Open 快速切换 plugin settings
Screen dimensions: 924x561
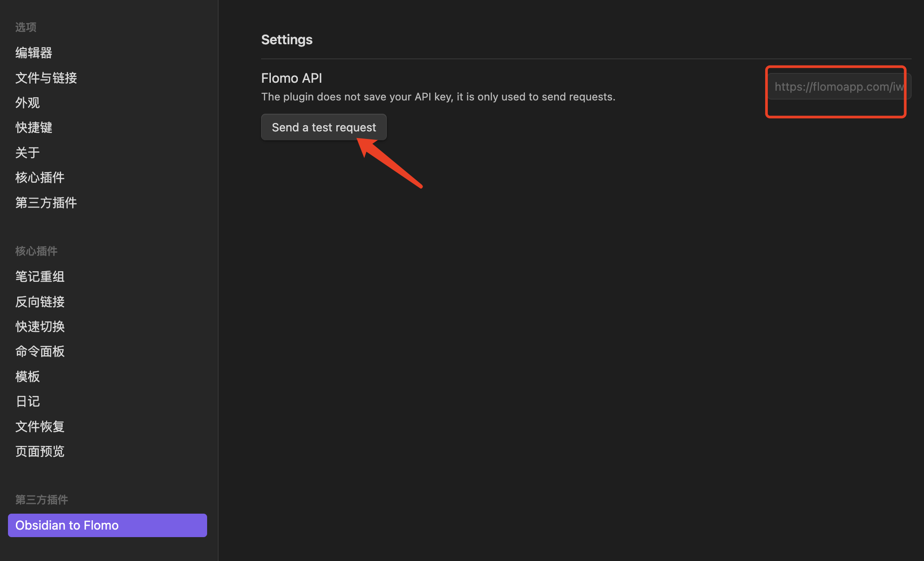[x=40, y=327]
